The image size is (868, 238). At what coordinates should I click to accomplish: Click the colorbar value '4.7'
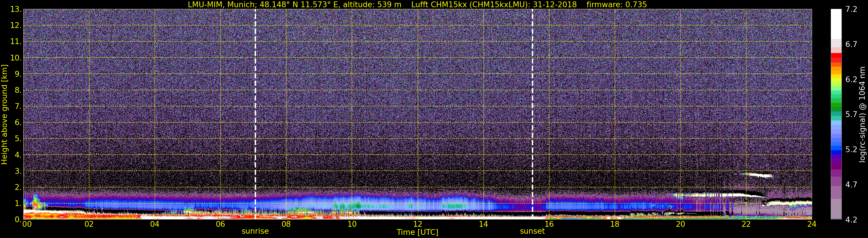[852, 185]
